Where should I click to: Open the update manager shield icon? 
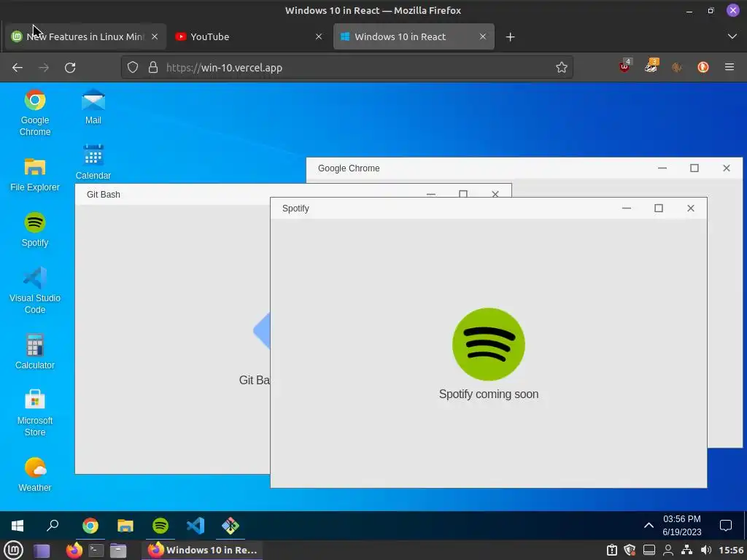click(x=630, y=550)
